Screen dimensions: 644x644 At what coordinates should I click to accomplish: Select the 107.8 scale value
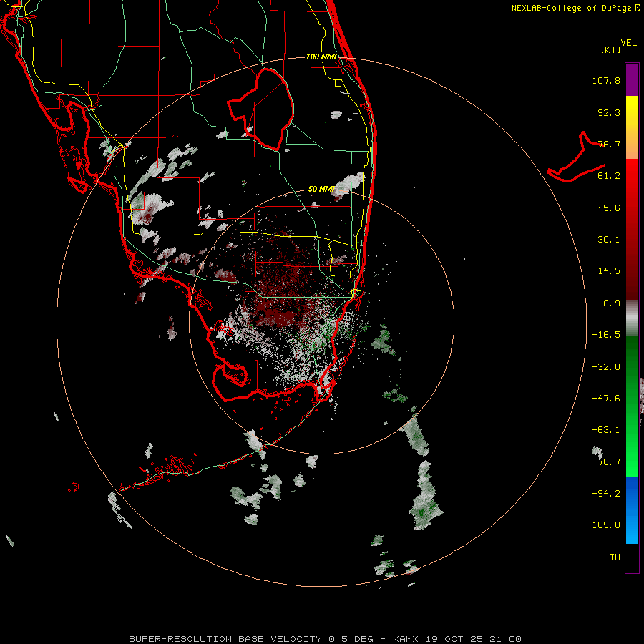(x=606, y=80)
